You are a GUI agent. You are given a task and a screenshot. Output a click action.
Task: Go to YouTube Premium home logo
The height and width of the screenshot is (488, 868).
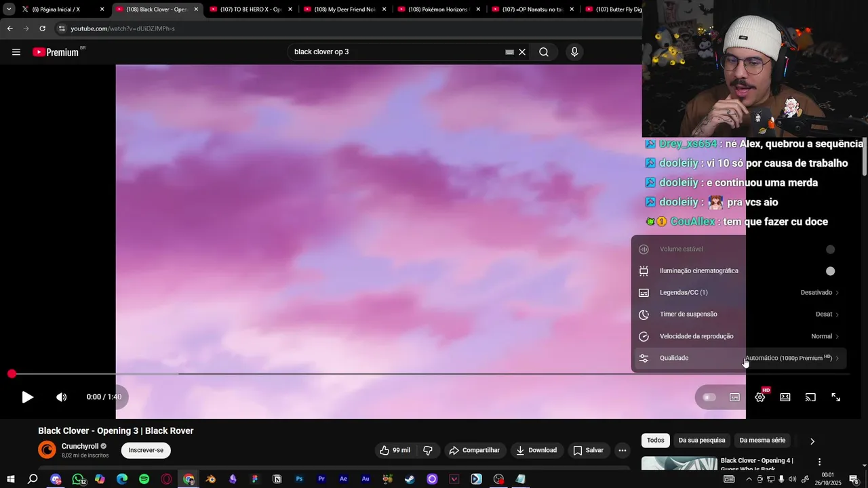click(57, 52)
